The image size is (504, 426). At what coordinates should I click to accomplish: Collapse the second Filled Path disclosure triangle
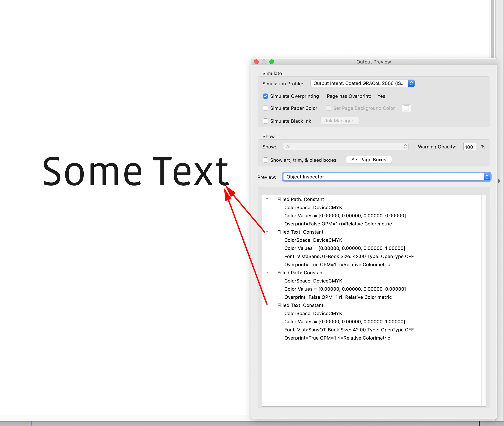267,273
